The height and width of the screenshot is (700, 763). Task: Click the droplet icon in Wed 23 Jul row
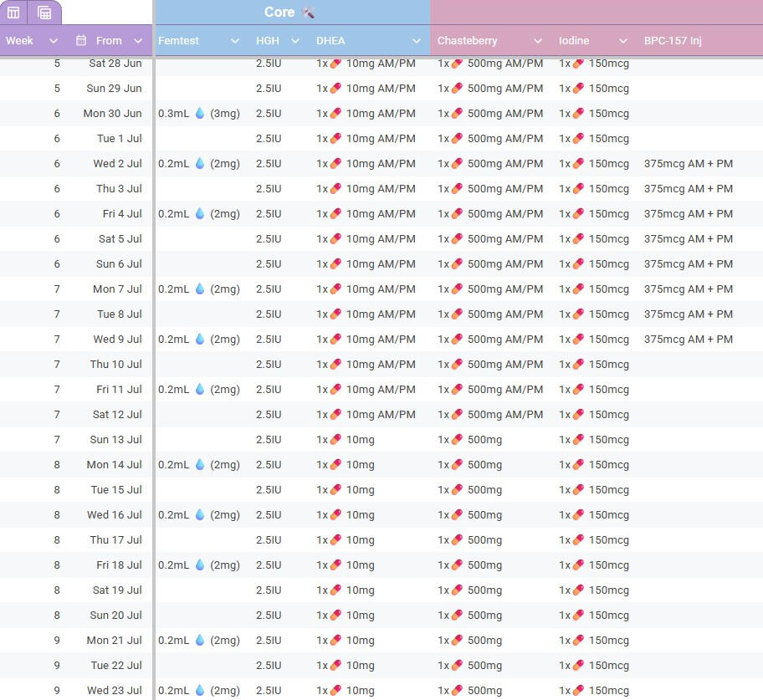[x=200, y=691]
